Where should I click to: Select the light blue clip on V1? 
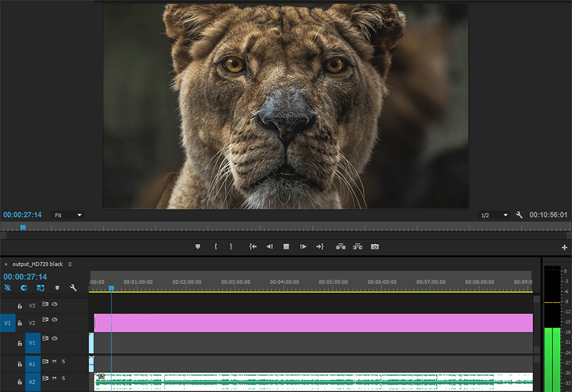91,343
